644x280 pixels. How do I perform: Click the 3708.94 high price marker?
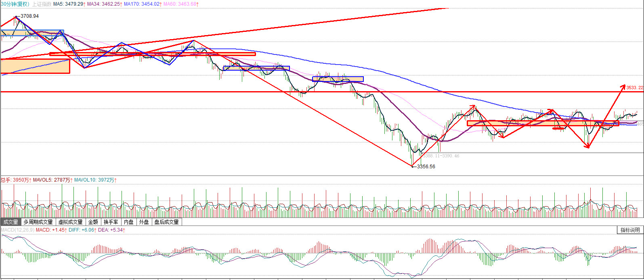point(29,16)
